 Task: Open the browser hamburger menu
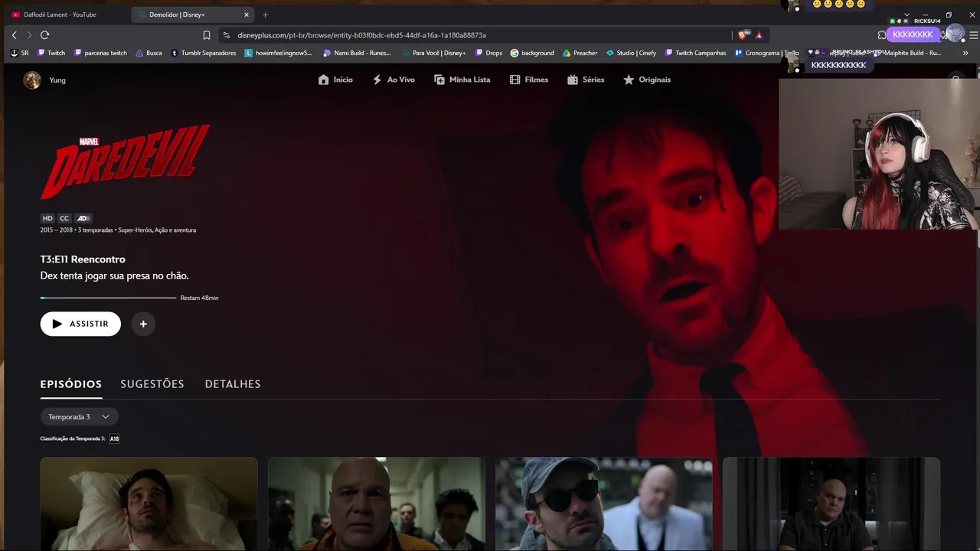point(973,35)
